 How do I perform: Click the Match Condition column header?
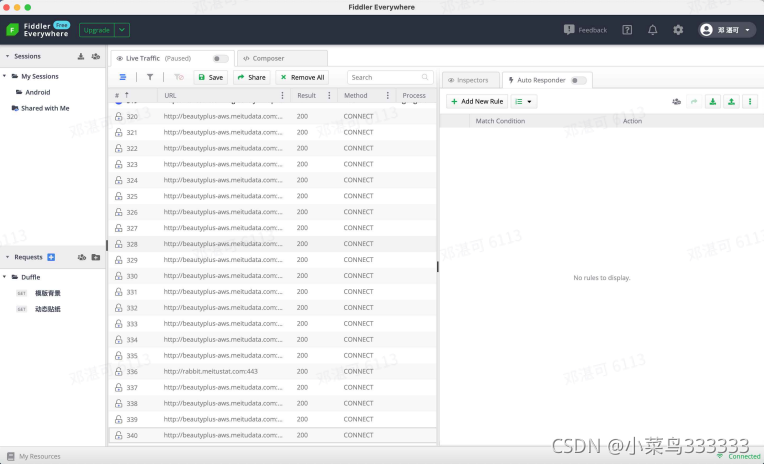[x=500, y=121]
